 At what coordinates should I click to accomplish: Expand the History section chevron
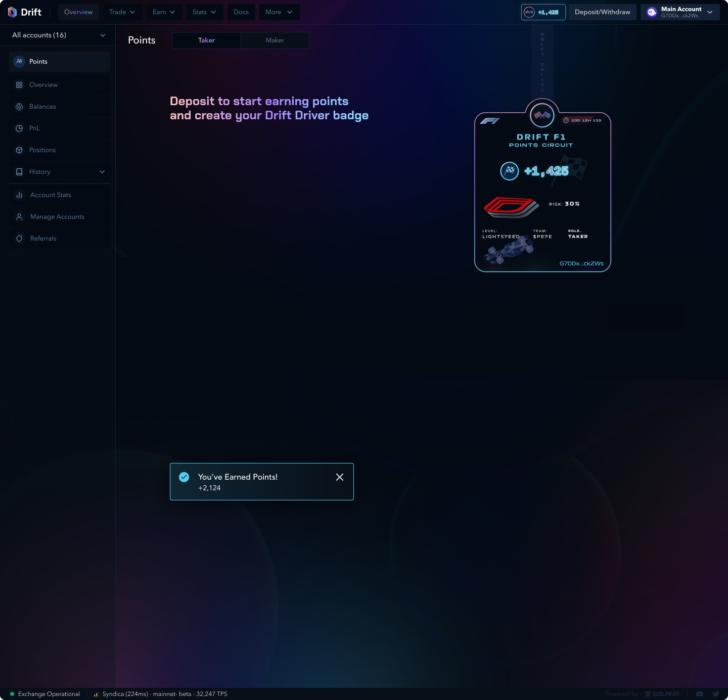[102, 172]
